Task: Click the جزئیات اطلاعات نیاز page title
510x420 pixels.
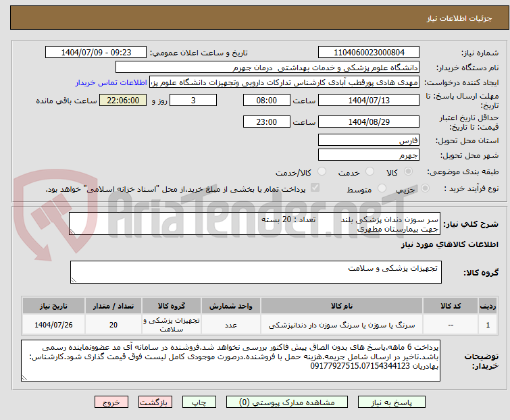Action: click(459, 18)
